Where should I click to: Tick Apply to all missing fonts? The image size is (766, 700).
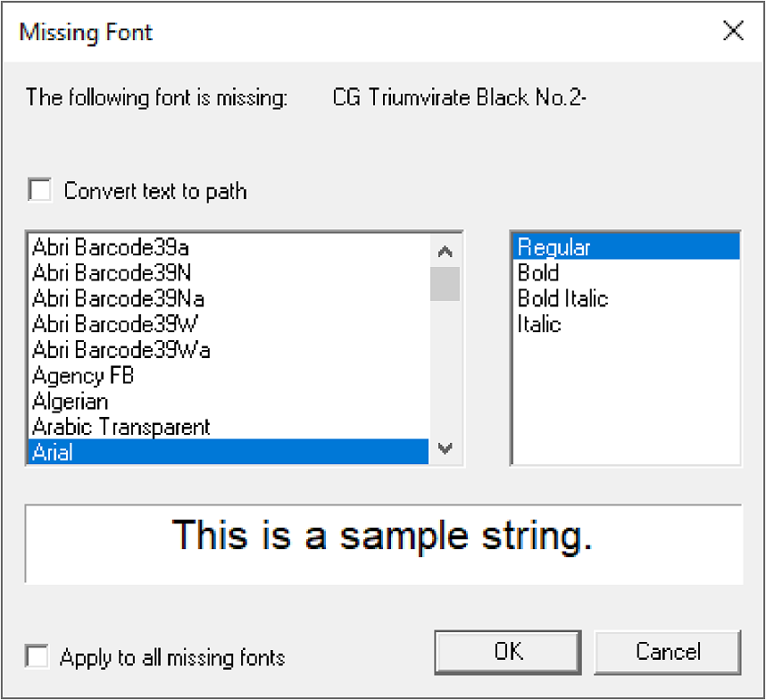(37, 658)
